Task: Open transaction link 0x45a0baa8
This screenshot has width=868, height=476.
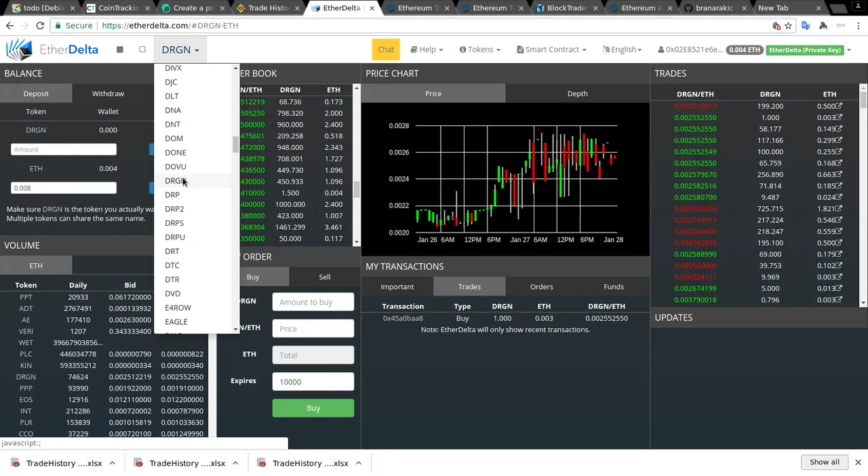Action: coord(403,318)
